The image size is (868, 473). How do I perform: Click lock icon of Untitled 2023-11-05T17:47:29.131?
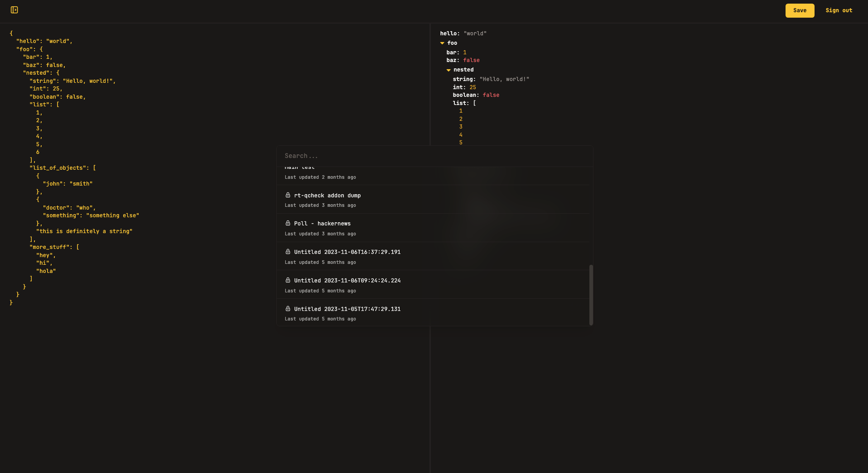(x=288, y=309)
